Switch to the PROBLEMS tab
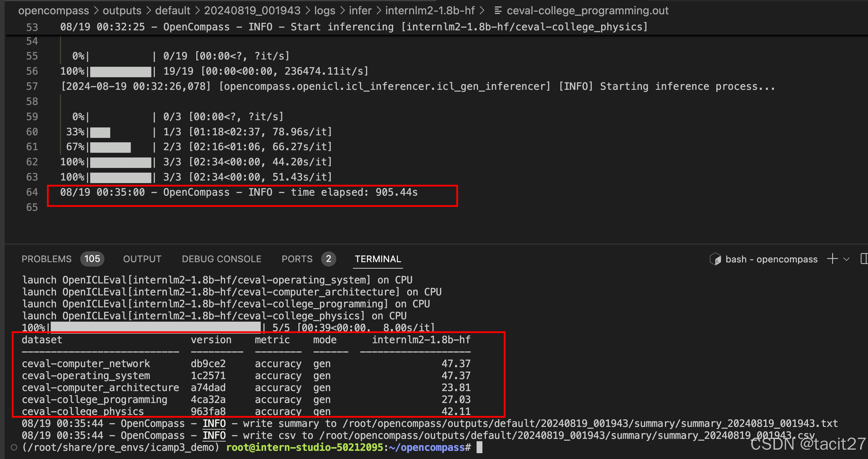868x459 pixels. point(46,259)
